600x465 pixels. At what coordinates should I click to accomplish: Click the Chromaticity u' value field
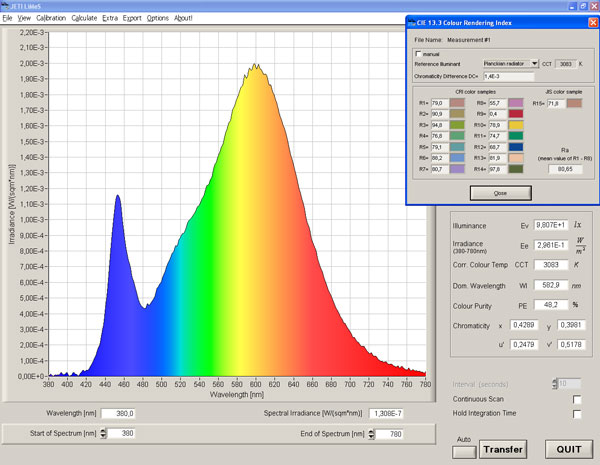pyautogui.click(x=524, y=344)
